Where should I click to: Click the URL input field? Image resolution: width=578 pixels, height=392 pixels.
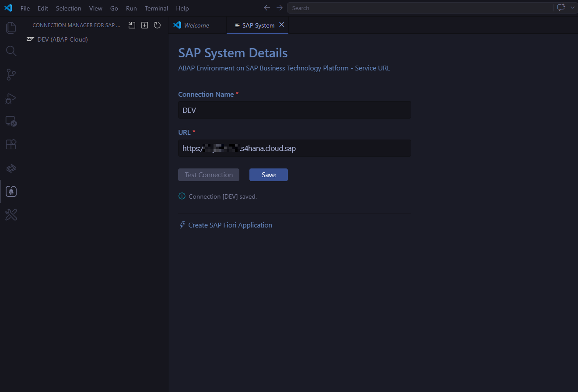tap(294, 148)
